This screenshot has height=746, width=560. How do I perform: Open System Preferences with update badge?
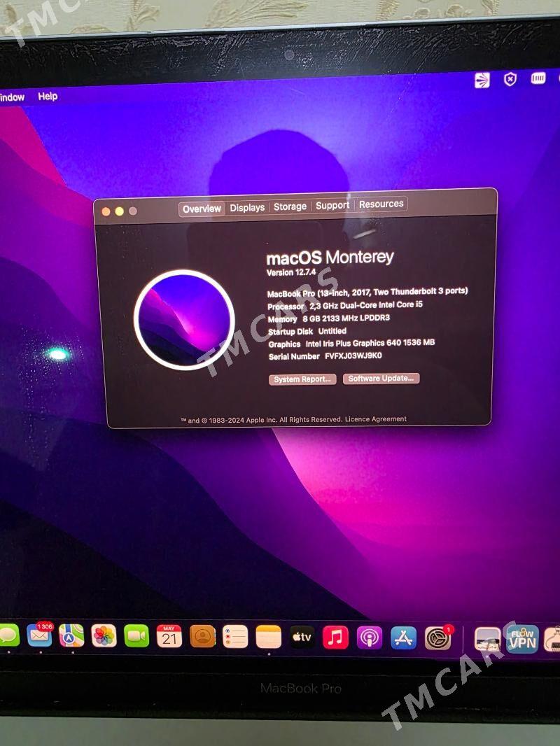click(x=437, y=638)
